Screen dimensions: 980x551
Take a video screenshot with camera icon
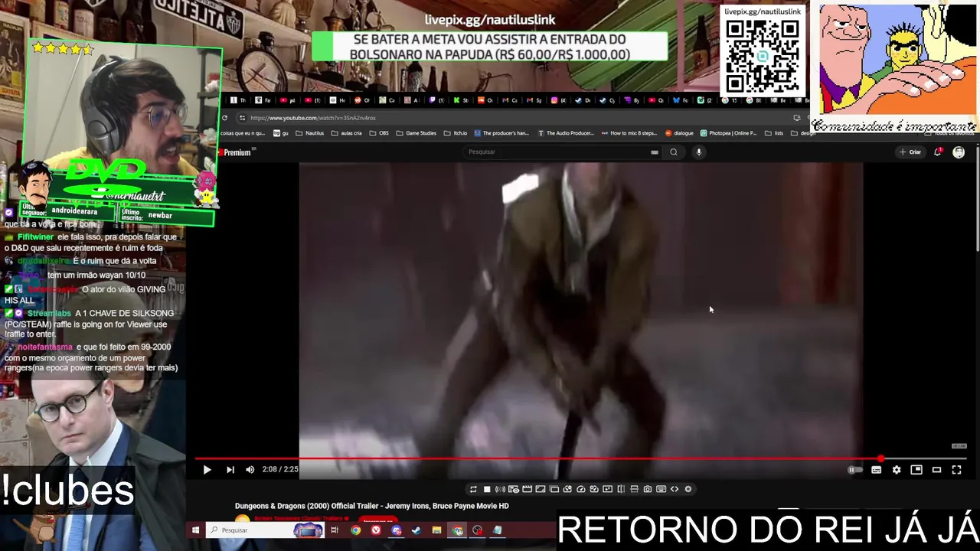(648, 489)
